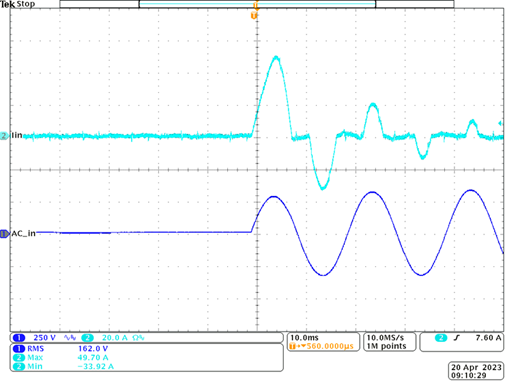Click the channel 1 badge beside 250 V

19,338
